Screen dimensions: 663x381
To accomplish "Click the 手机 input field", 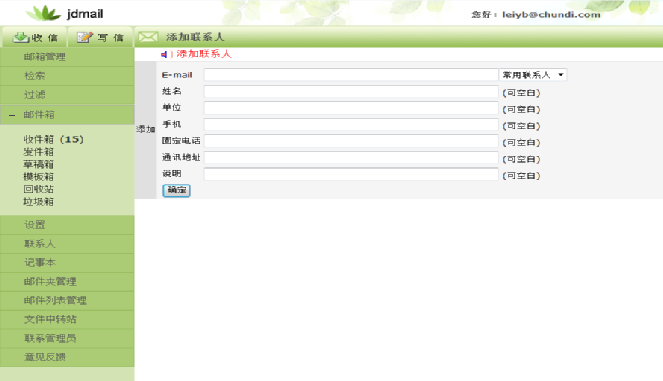I will (351, 124).
